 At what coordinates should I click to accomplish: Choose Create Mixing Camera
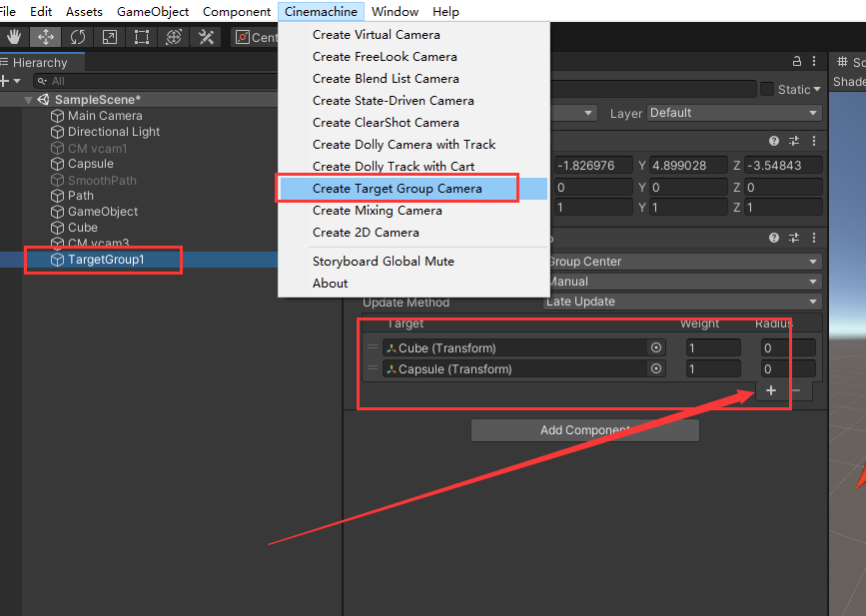click(x=413, y=211)
